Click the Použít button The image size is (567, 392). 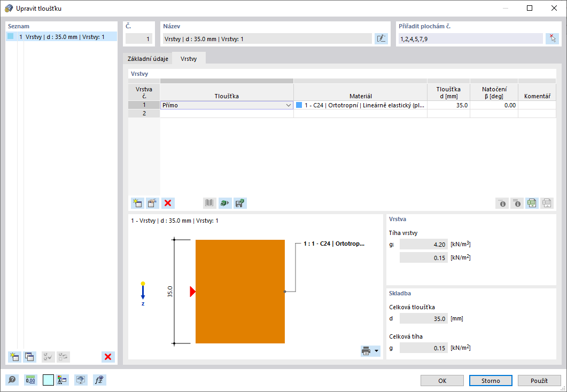539,380
